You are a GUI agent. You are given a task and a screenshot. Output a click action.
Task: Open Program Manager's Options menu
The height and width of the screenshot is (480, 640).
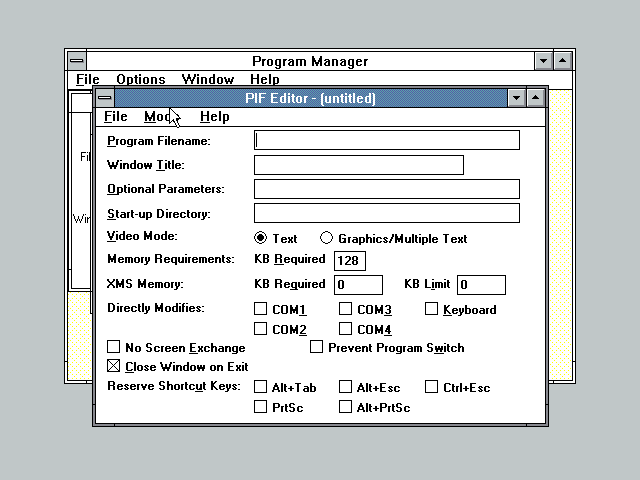tap(141, 79)
